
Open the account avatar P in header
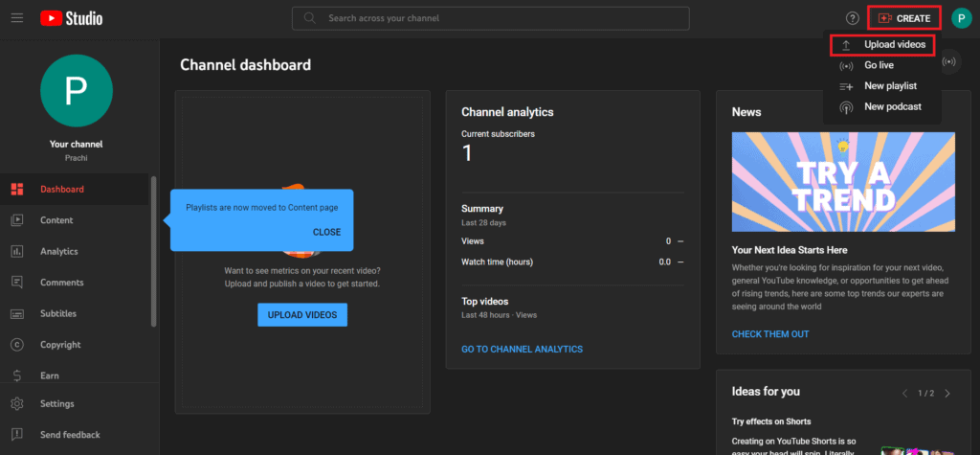point(961,18)
